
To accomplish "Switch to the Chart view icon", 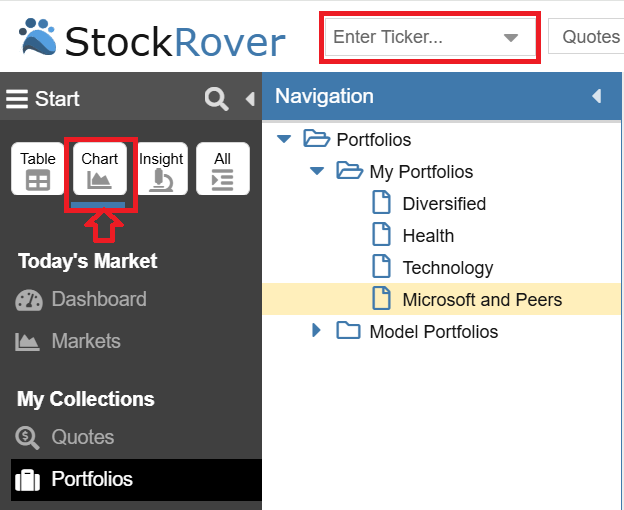I will point(99,169).
